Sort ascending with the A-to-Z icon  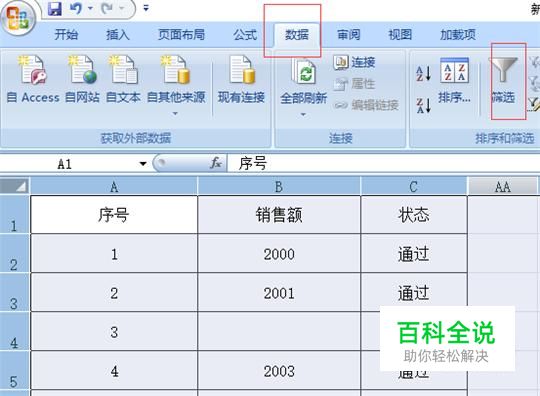coord(424,73)
